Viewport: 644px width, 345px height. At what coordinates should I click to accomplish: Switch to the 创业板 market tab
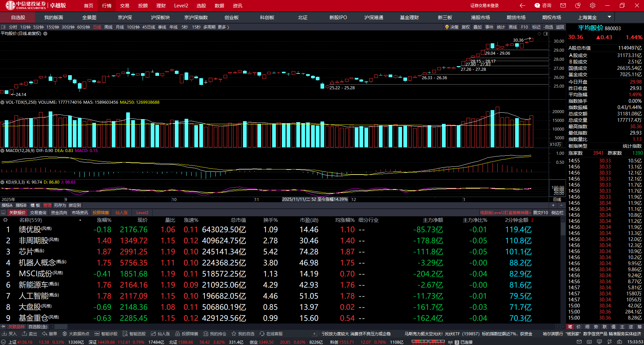click(x=232, y=17)
